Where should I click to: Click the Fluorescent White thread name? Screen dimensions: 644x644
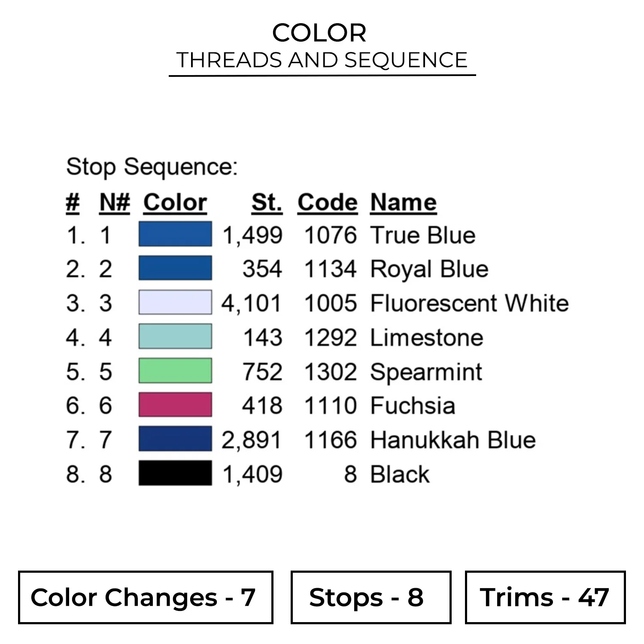pyautogui.click(x=469, y=303)
